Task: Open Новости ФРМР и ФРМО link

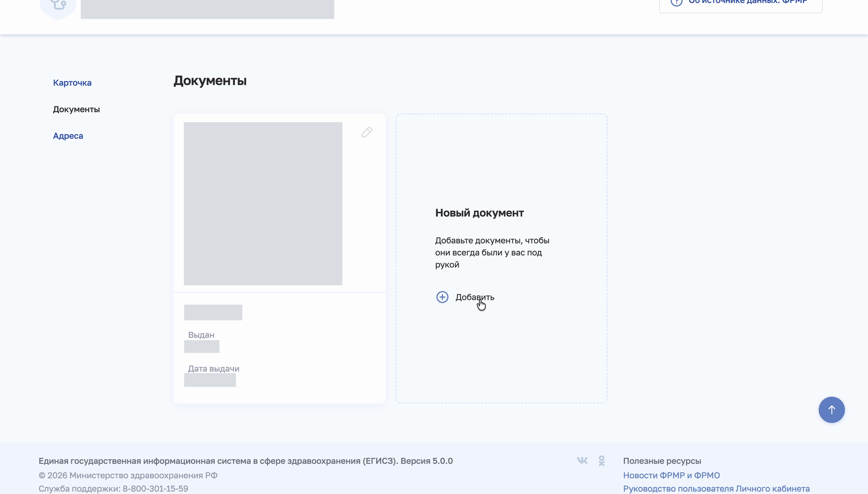Action: (x=671, y=475)
